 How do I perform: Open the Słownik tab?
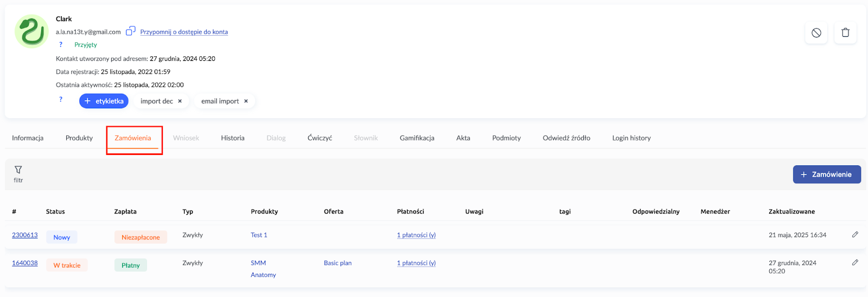[x=366, y=138]
